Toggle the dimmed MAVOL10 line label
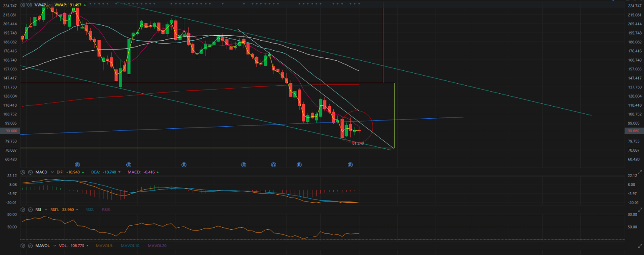 coord(130,245)
